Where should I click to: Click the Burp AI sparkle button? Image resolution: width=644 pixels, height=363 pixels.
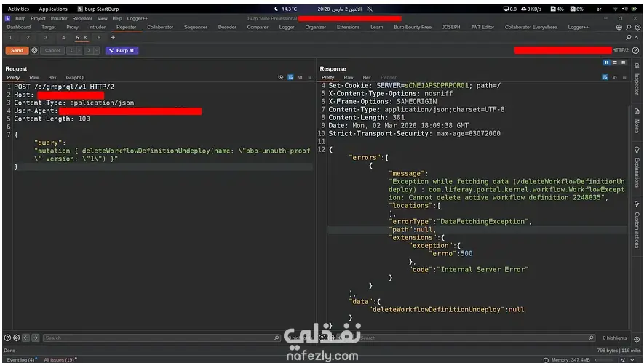[x=122, y=50]
